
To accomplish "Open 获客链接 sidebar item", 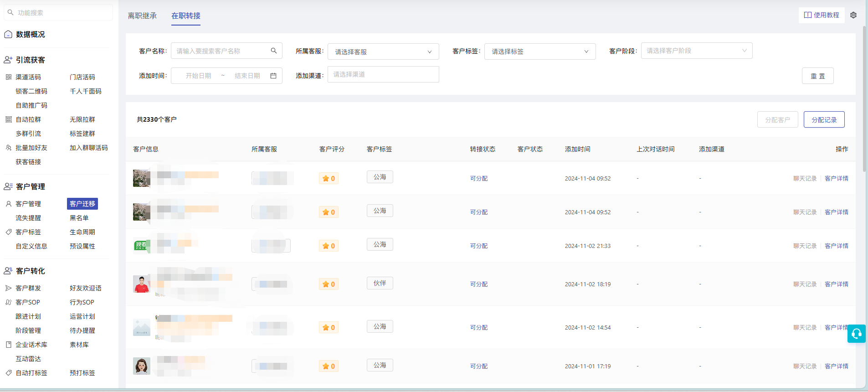I will (x=28, y=162).
